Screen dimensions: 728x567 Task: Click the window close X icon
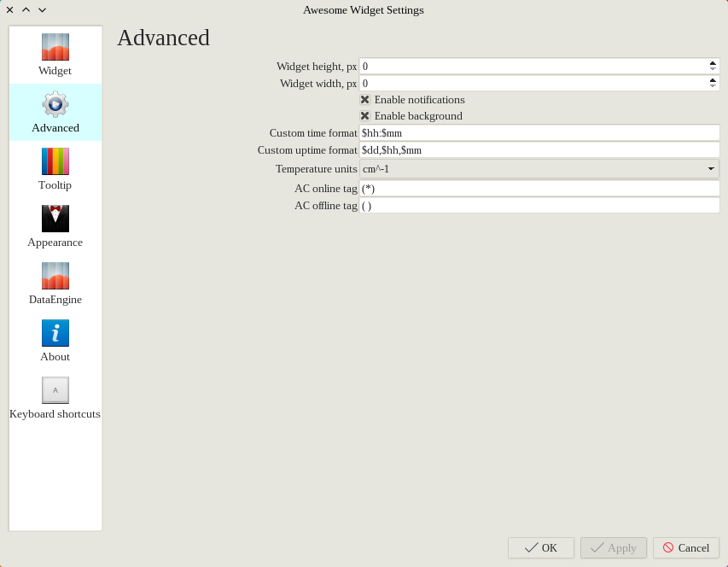pos(10,10)
